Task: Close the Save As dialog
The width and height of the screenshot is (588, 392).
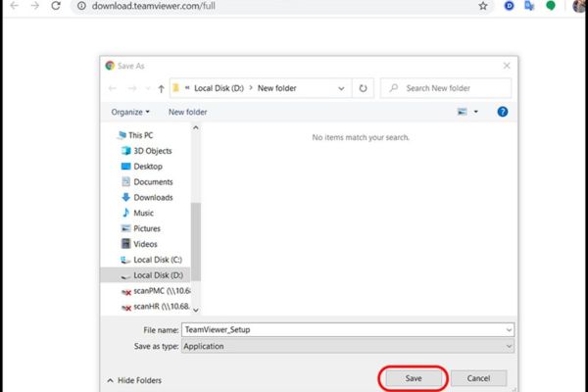Action: pos(507,66)
